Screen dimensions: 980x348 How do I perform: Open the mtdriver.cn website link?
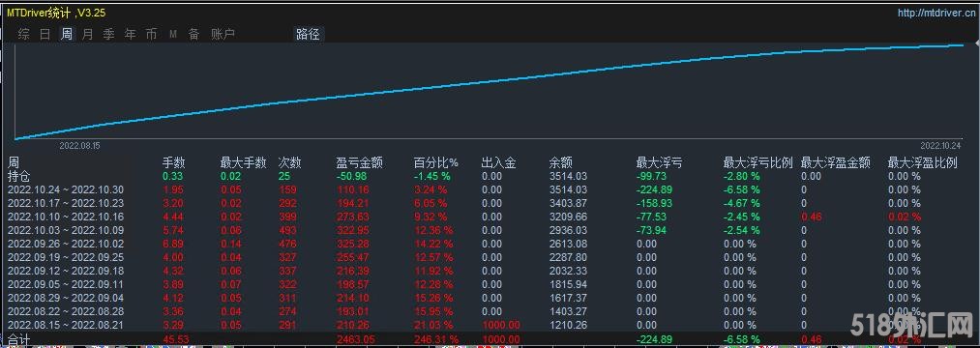pos(936,13)
